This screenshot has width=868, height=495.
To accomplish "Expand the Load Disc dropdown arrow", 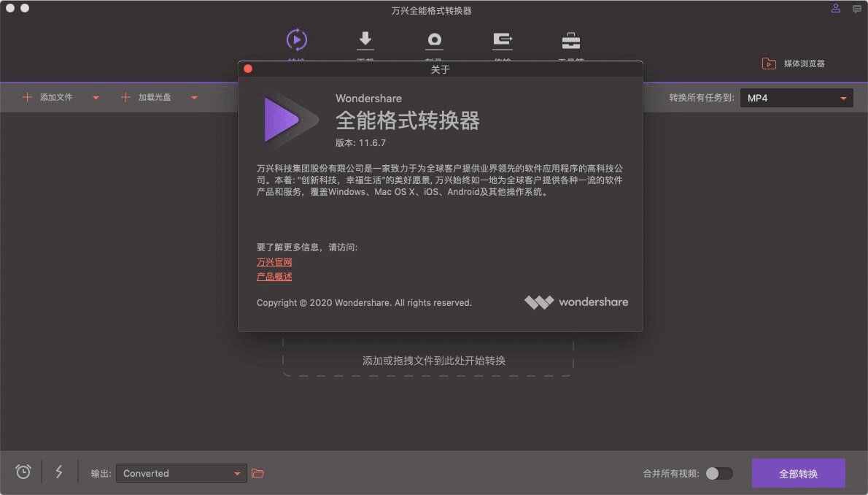I will click(x=194, y=98).
